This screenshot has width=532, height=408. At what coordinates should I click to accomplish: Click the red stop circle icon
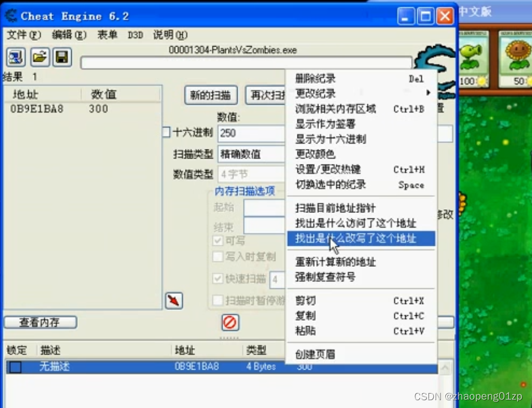pos(230,322)
